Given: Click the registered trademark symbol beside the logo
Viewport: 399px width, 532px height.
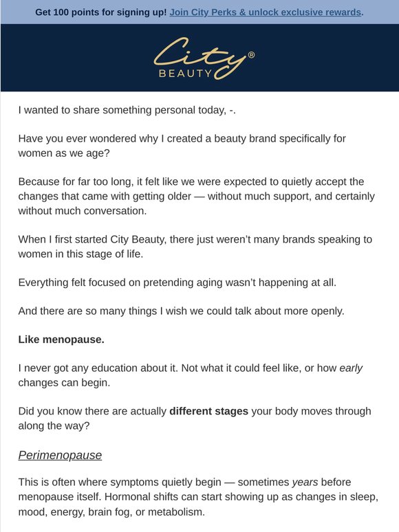Looking at the screenshot, I should [x=251, y=55].
